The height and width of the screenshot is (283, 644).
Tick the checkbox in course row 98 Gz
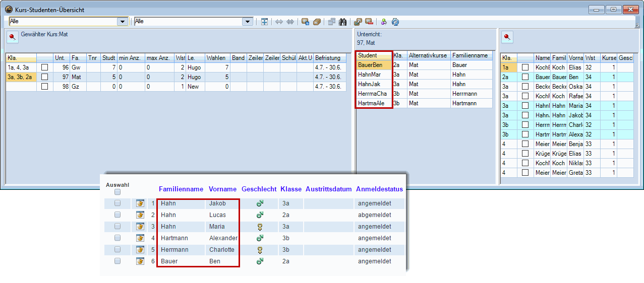[x=44, y=87]
